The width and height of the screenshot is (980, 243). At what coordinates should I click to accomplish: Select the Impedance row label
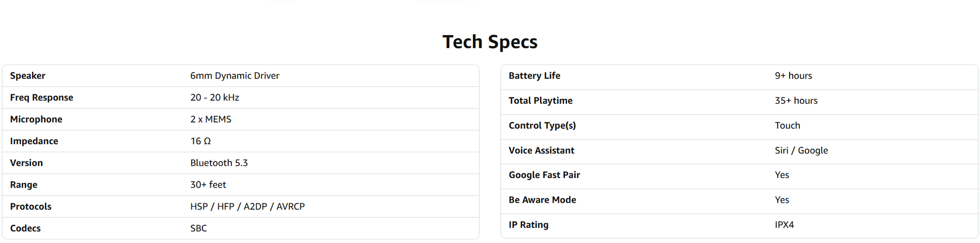click(34, 141)
